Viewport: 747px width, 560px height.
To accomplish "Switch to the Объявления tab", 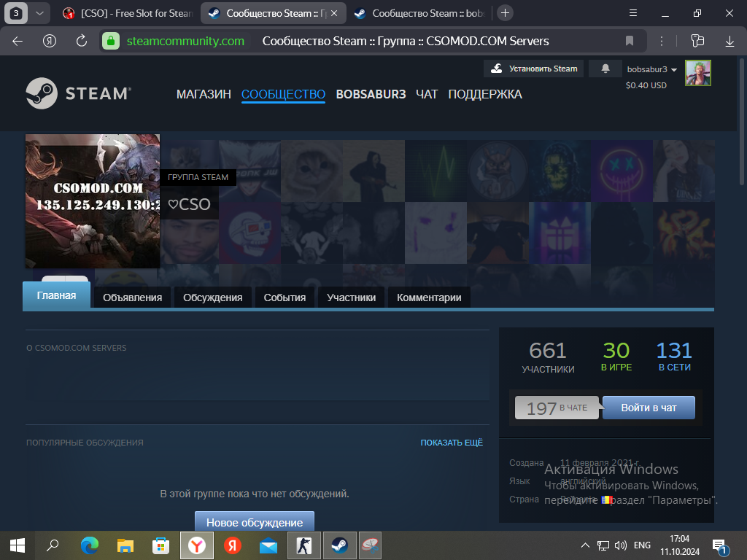I will pos(132,297).
